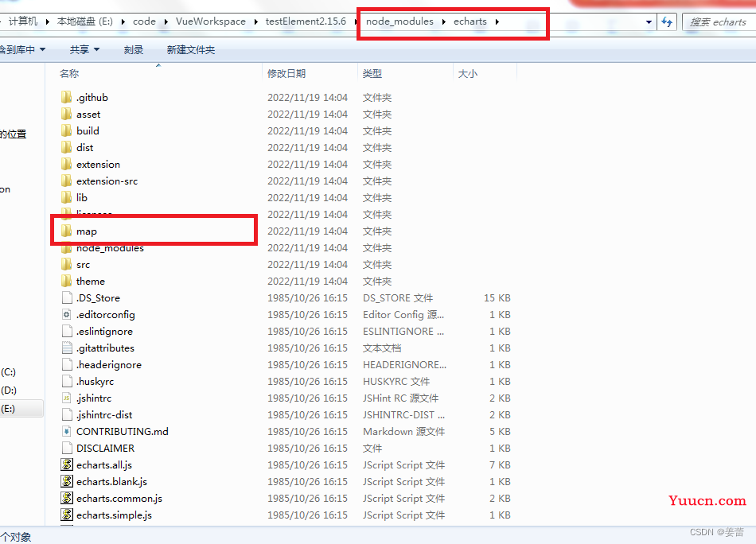Expand the arrow after 计算机 in address bar
This screenshot has width=756, height=544.
[x=47, y=21]
